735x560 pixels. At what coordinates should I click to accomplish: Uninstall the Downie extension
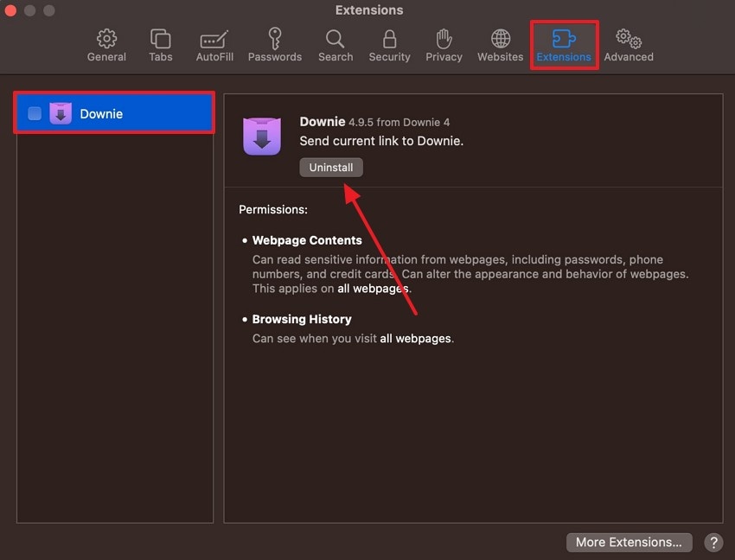click(331, 168)
